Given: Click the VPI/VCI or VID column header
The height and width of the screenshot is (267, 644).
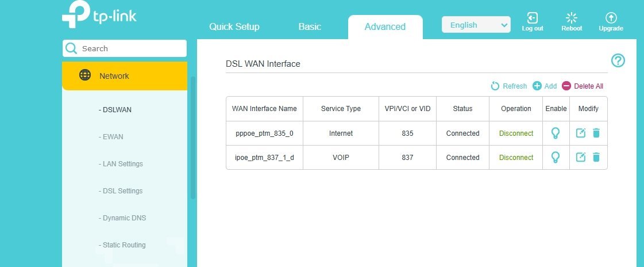Looking at the screenshot, I should [x=407, y=109].
